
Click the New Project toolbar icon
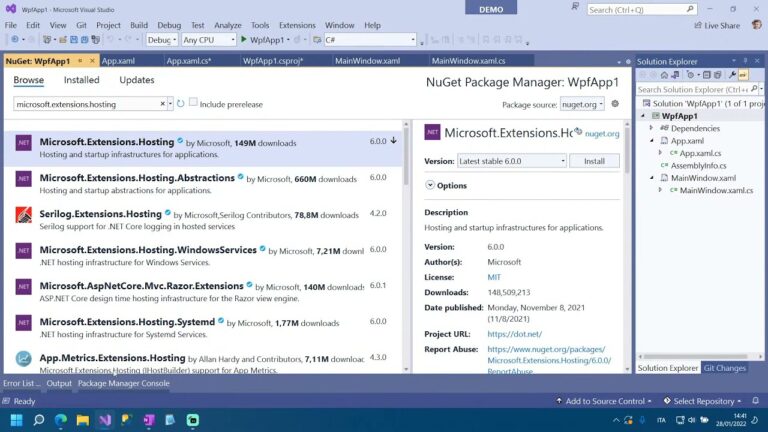(48, 40)
